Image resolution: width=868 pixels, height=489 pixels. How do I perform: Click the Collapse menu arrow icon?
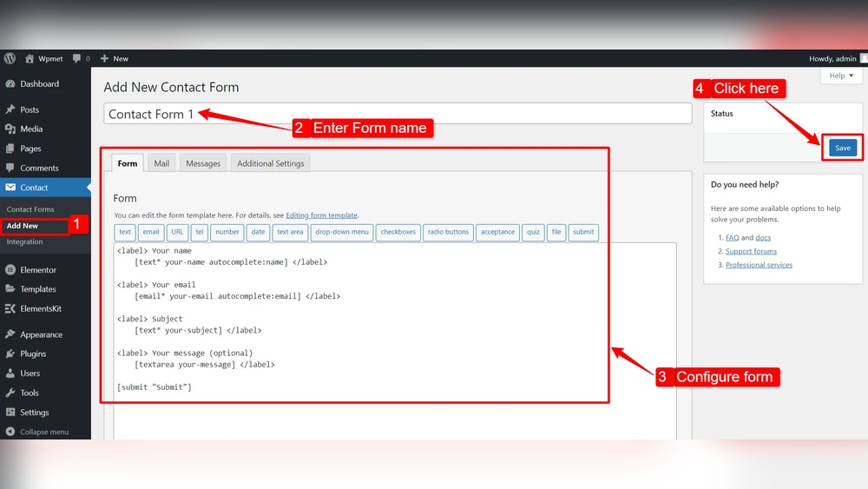[10, 432]
